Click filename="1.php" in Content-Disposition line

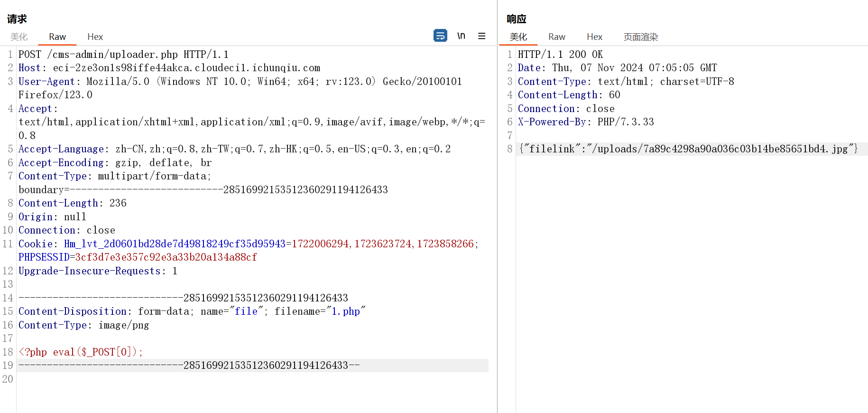coord(320,311)
